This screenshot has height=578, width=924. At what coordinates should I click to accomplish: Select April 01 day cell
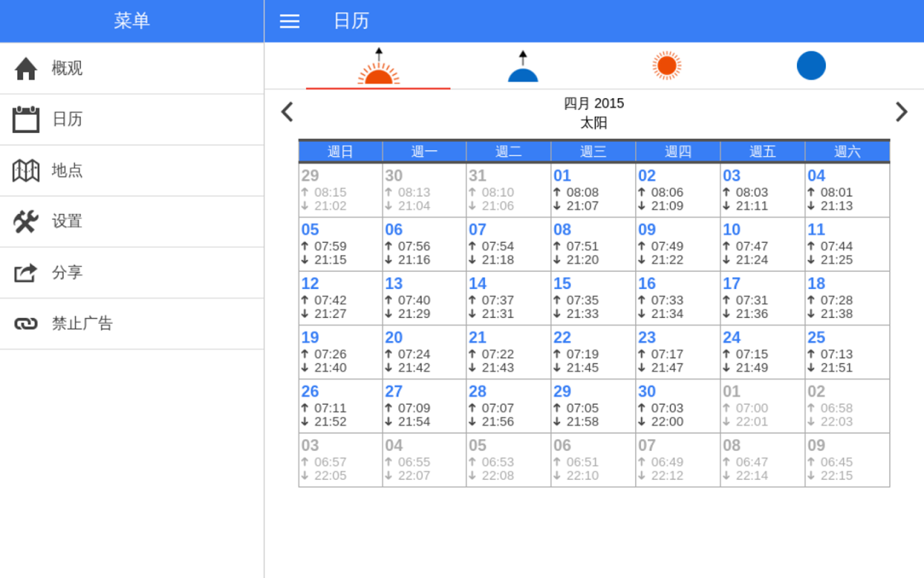click(x=593, y=190)
